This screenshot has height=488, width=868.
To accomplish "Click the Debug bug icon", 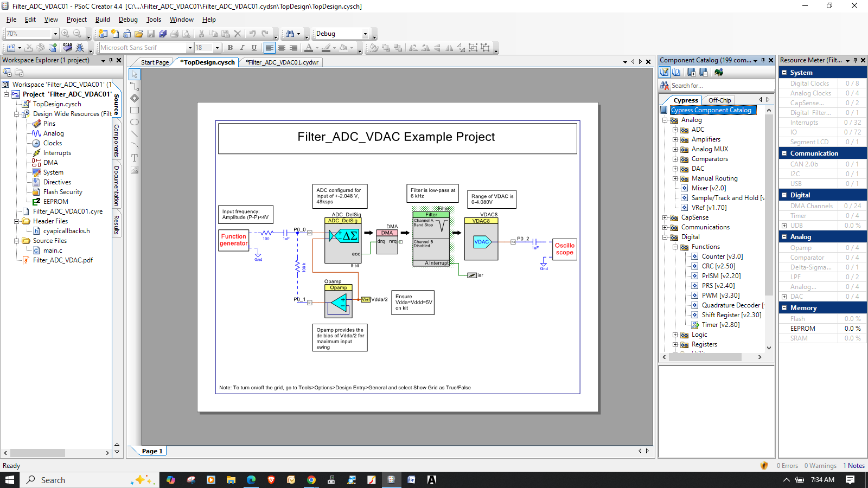I will (80, 48).
